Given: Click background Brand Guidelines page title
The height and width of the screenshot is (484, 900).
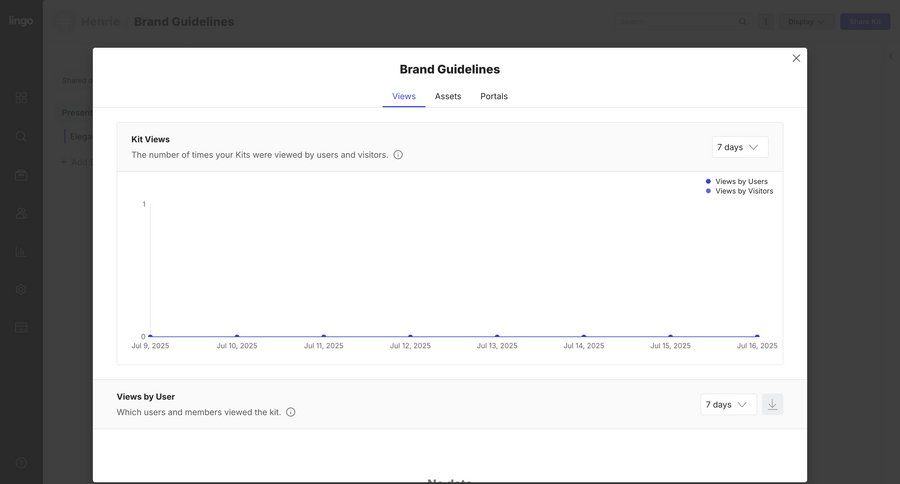Looking at the screenshot, I should coord(184,21).
